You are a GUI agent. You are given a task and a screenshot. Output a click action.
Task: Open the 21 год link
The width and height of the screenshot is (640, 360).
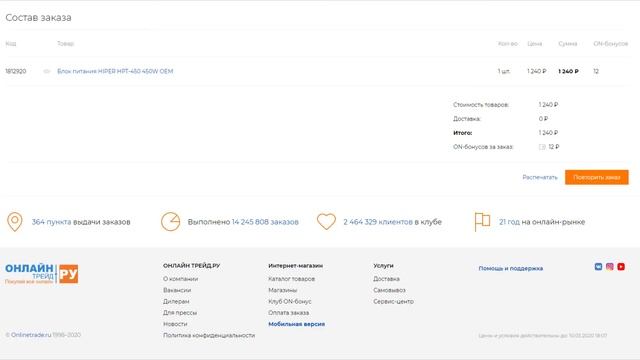(509, 222)
